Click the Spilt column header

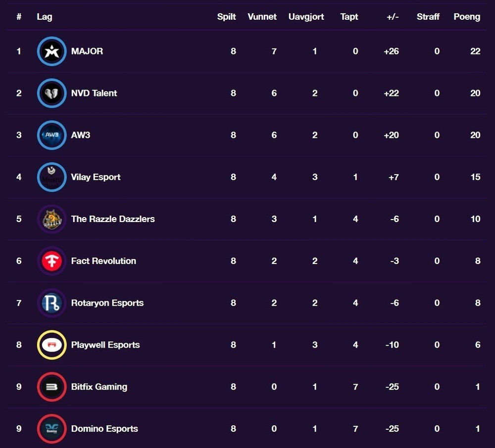pyautogui.click(x=226, y=17)
